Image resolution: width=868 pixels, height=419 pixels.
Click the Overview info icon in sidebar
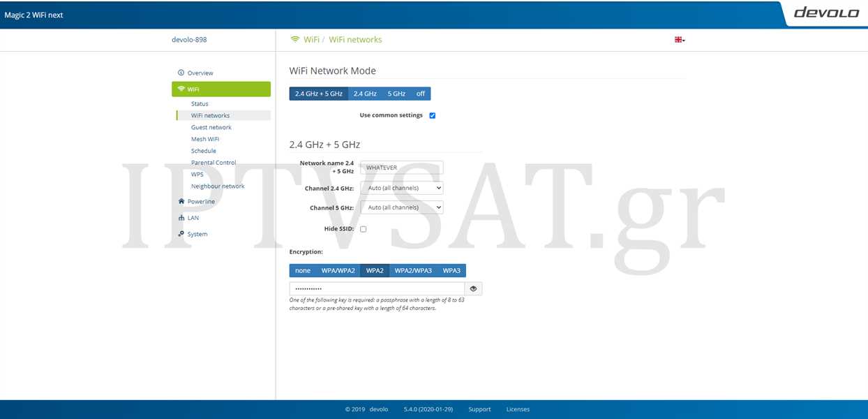click(181, 73)
